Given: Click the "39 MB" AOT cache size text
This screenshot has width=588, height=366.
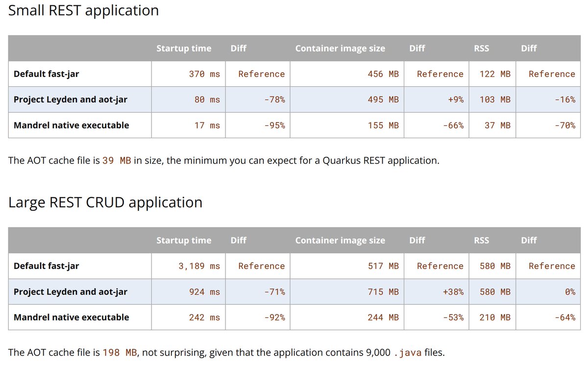Looking at the screenshot, I should (x=117, y=160).
